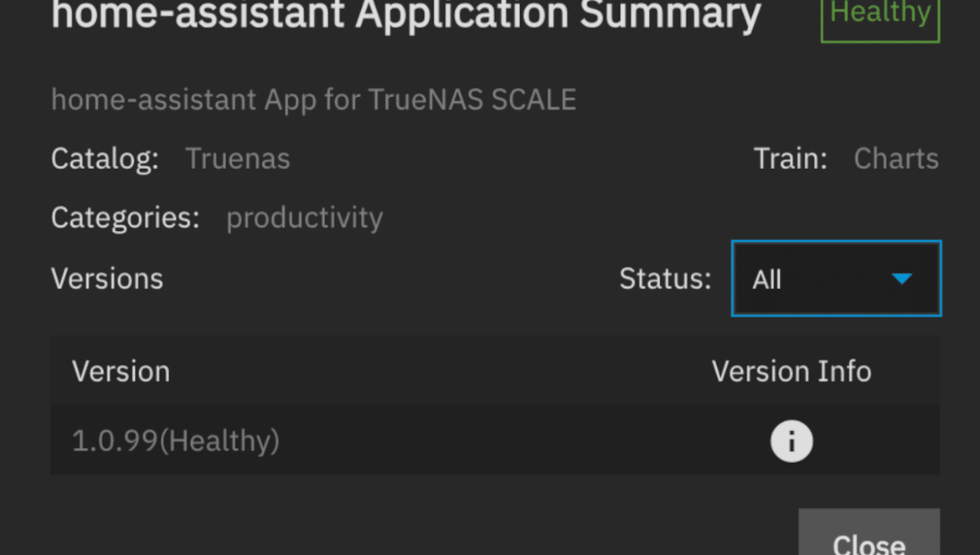Click the Train label
The image size is (980, 555).
[x=790, y=158]
